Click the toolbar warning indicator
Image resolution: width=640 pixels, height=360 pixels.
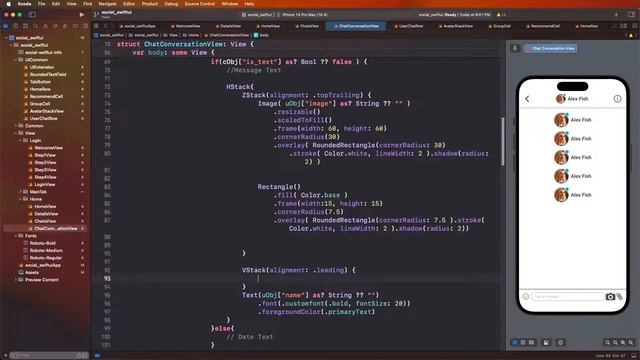tap(501, 15)
